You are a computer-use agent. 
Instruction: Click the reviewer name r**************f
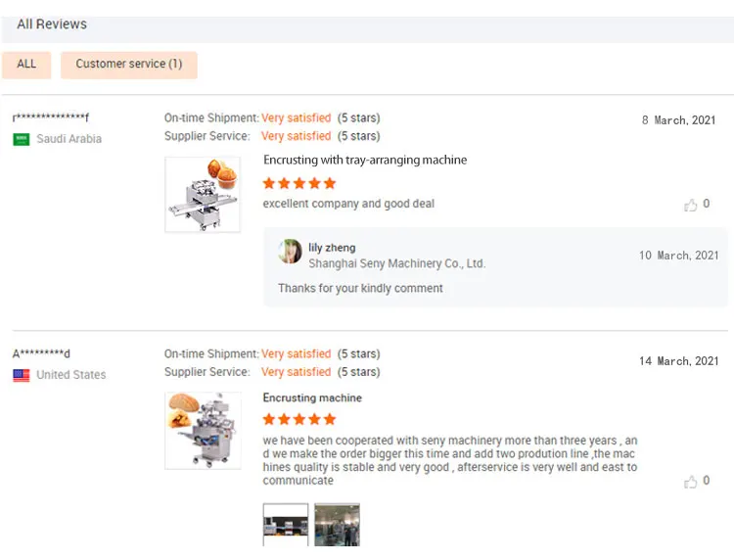point(51,117)
